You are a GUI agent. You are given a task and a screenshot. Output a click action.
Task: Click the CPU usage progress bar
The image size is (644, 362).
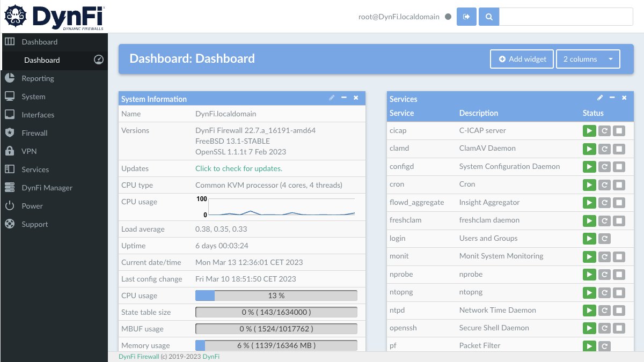(276, 295)
